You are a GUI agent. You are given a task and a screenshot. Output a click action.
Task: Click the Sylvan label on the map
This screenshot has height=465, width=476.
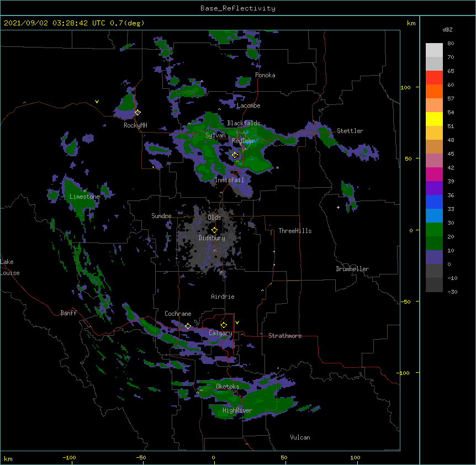215,135
